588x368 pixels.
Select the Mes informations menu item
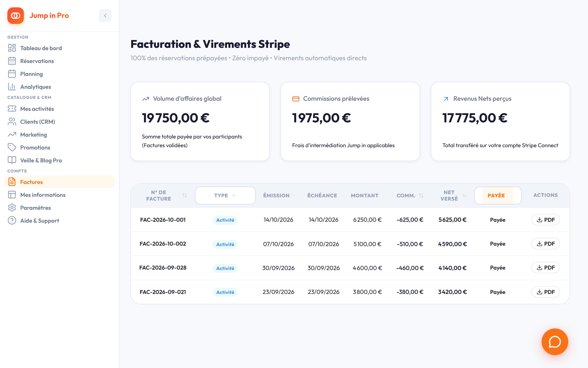tap(59, 195)
